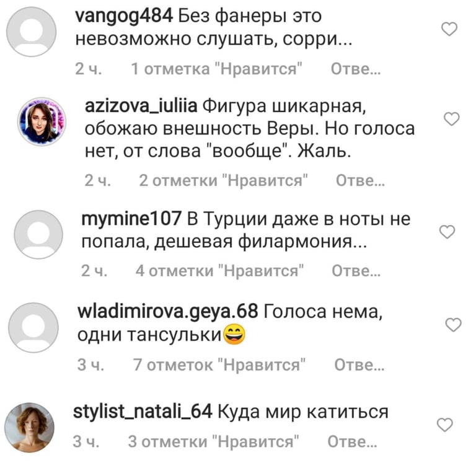Screen dimensions: 476x476
Task: Like the stylist_natali_64 comment
Action: tap(445, 425)
